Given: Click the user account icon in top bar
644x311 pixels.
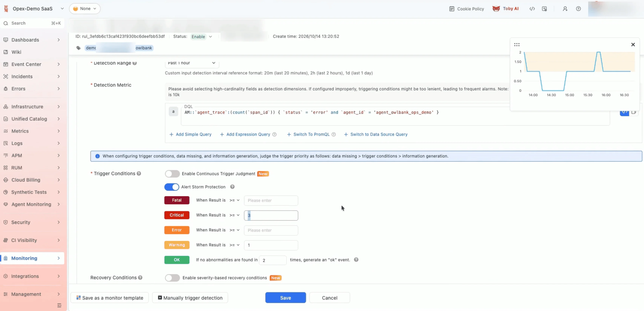Looking at the screenshot, I should 565,9.
